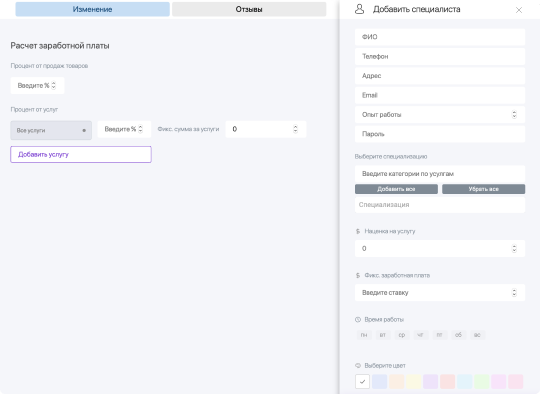
Task: Click dollar icon beside Наценка на услугу
Action: (x=358, y=231)
